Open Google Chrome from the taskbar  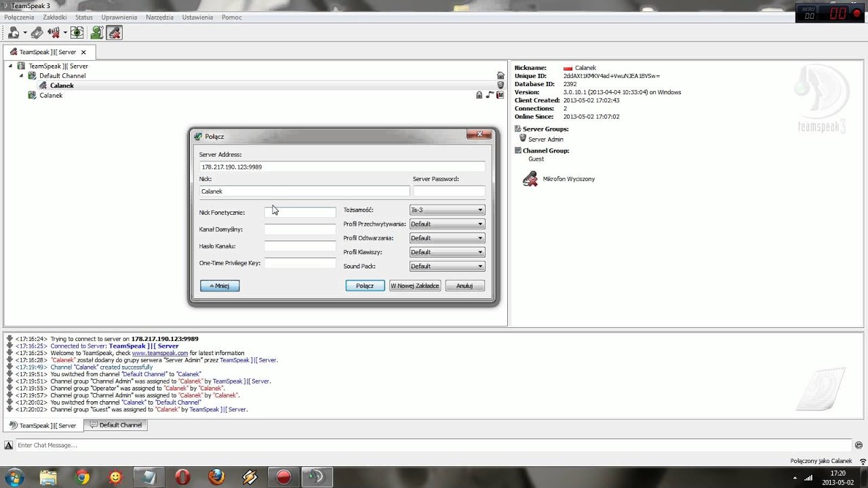pos(82,478)
